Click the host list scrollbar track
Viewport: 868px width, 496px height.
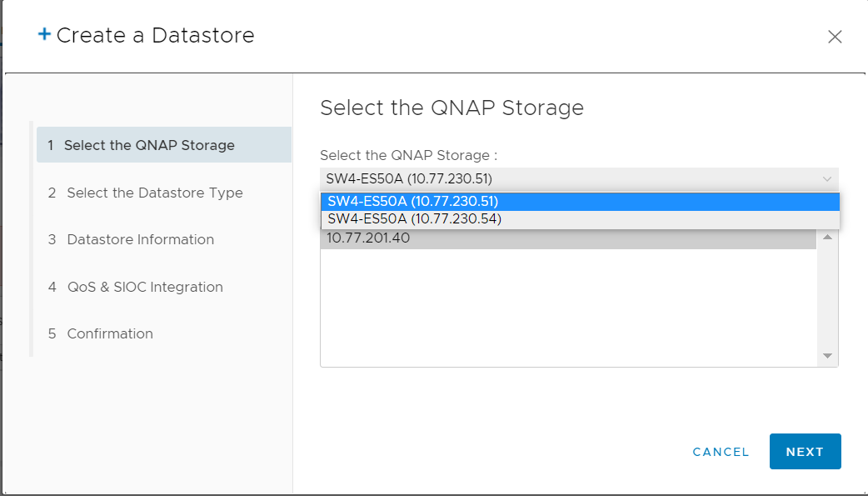click(827, 297)
